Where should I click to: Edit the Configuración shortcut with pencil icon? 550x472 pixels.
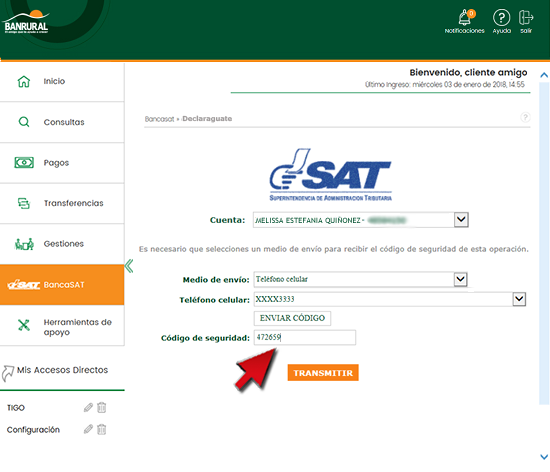(x=88, y=429)
